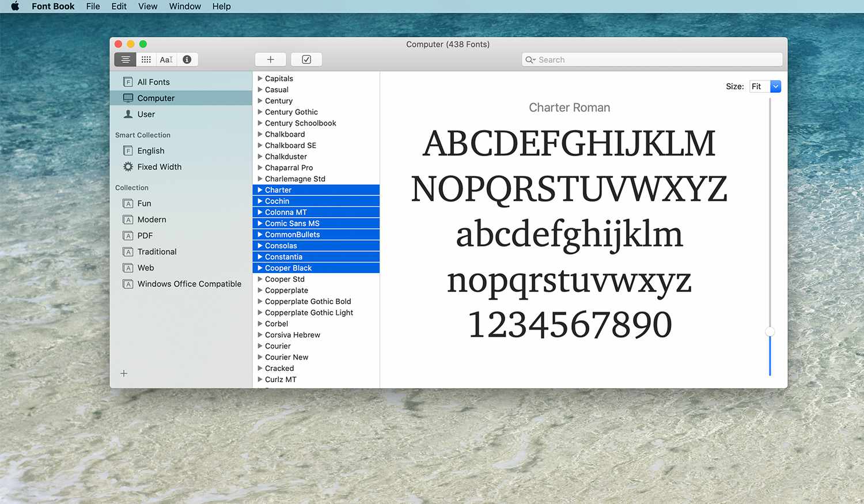This screenshot has width=864, height=504.
Task: Select Cooper Std font row
Action: pyautogui.click(x=316, y=279)
